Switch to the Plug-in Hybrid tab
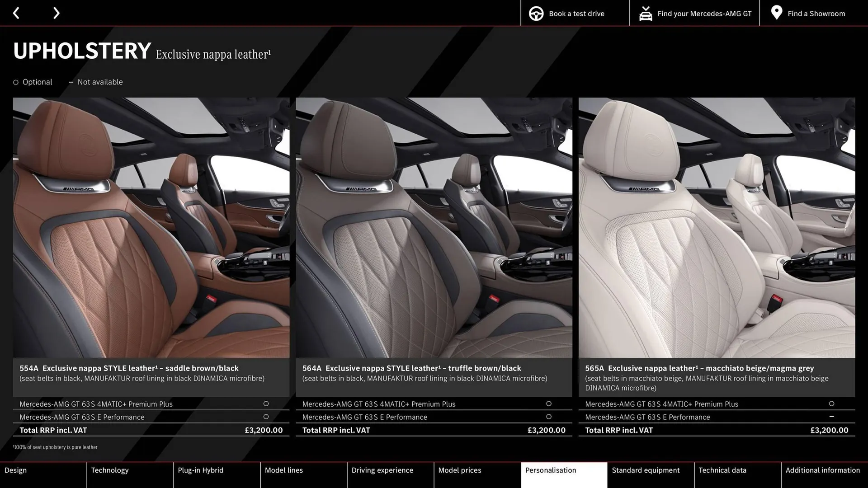868x488 pixels. (x=200, y=470)
